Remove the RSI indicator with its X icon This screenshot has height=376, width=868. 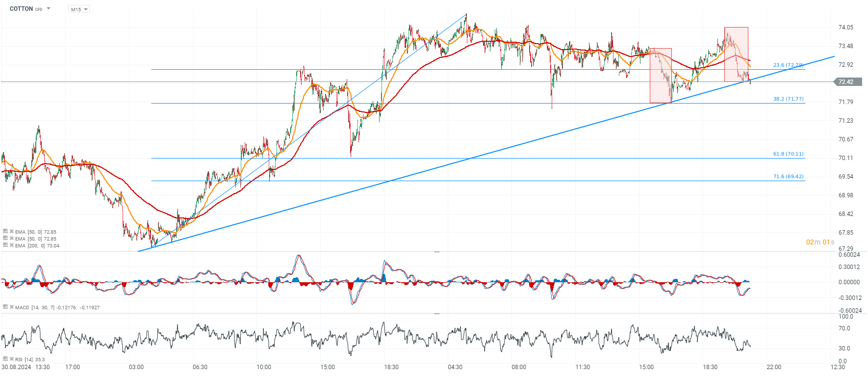click(x=11, y=359)
